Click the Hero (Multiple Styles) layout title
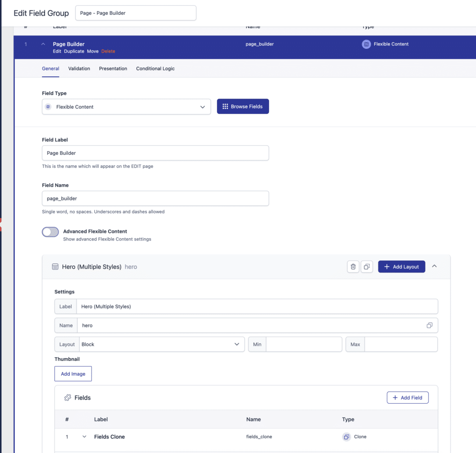 click(92, 267)
